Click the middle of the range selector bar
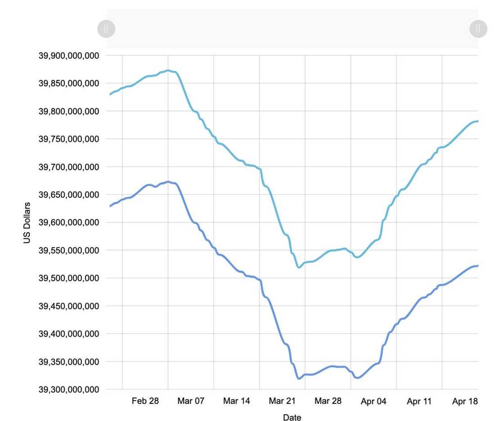 click(x=292, y=29)
